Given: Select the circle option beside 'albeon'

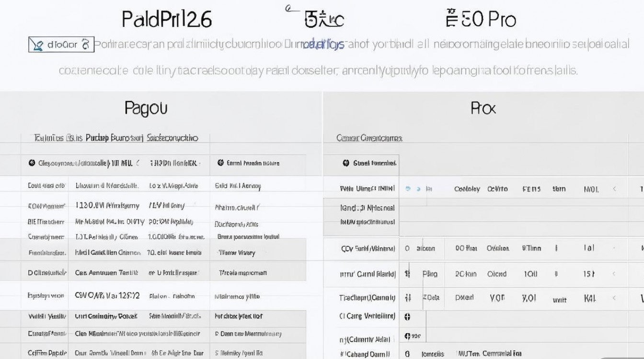Looking at the screenshot, I should point(407,248).
